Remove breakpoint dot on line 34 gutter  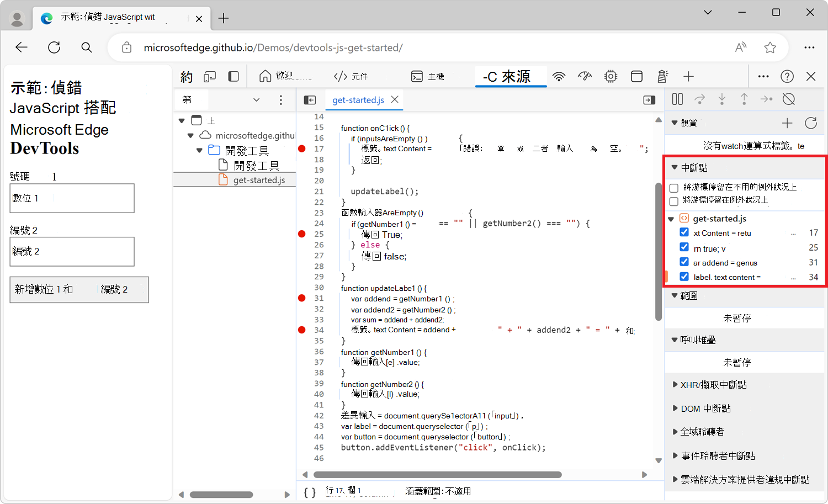coord(302,330)
